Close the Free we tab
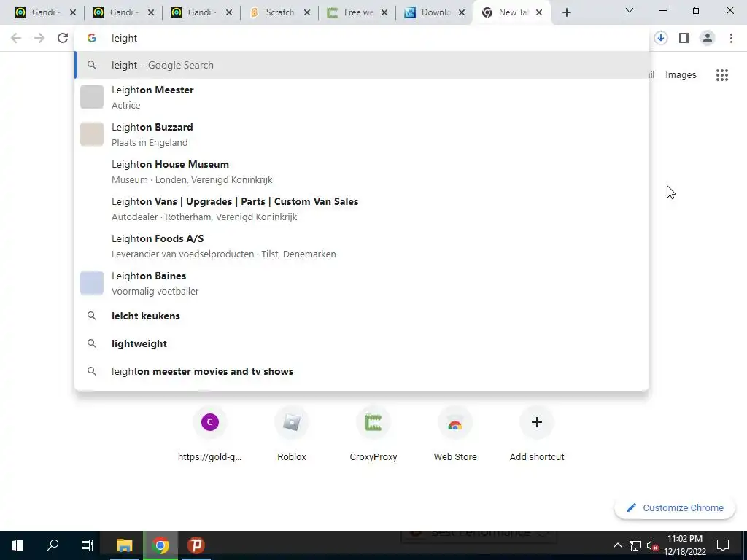Viewport: 747px width, 560px height. [384, 12]
